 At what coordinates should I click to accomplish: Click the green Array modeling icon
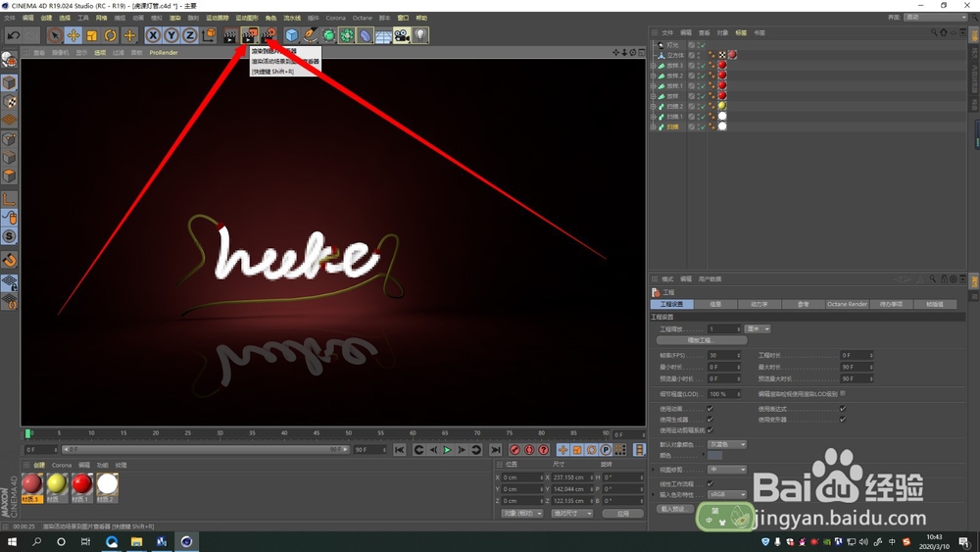(347, 35)
